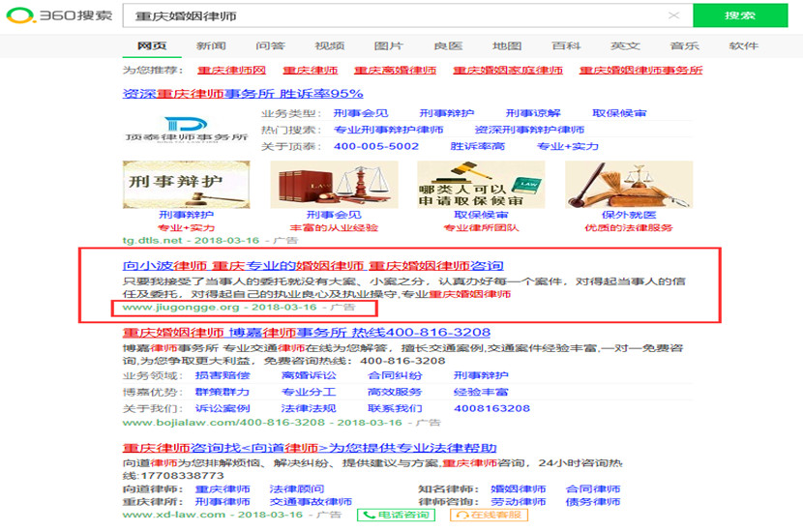The width and height of the screenshot is (803, 532).
Task: Click 取保候审 link in 业务类型 row
Action: 619,113
